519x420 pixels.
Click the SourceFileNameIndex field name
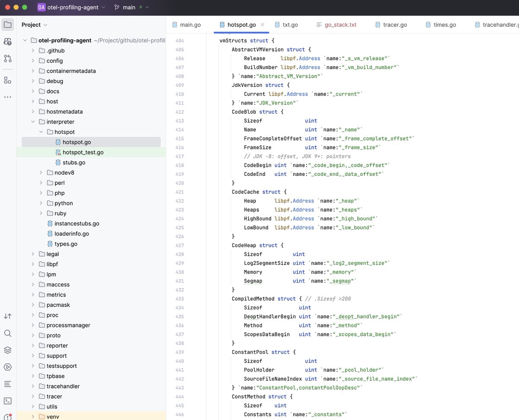(273, 379)
